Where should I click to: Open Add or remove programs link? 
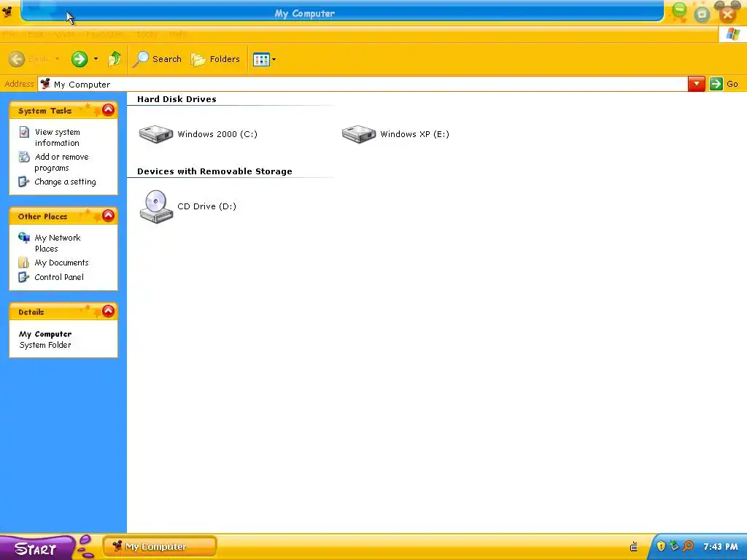61,162
